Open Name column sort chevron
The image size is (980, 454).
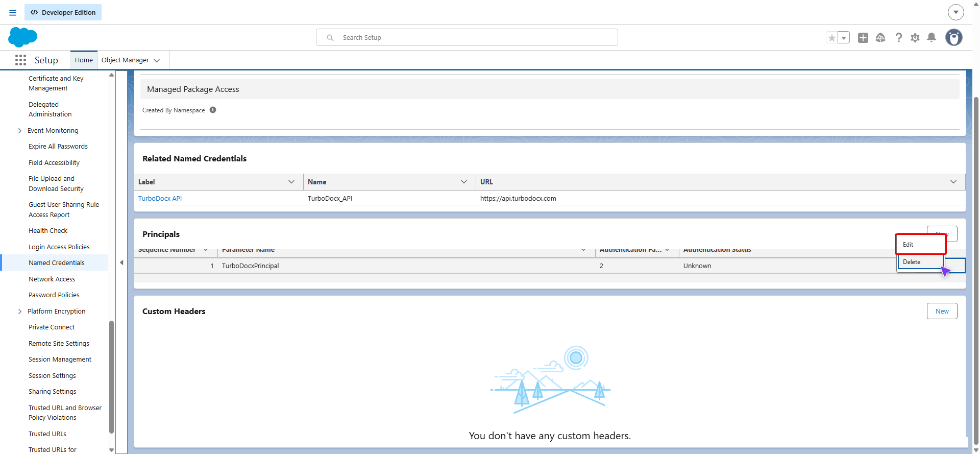(x=464, y=182)
